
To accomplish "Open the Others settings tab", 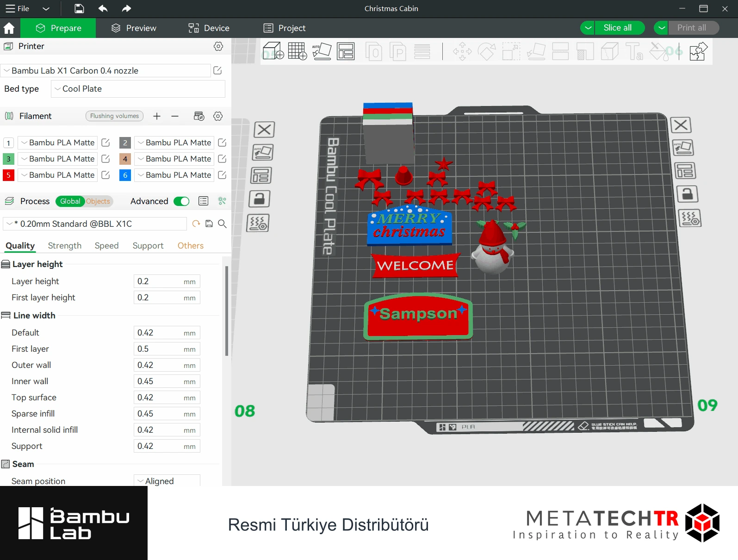I will click(191, 246).
